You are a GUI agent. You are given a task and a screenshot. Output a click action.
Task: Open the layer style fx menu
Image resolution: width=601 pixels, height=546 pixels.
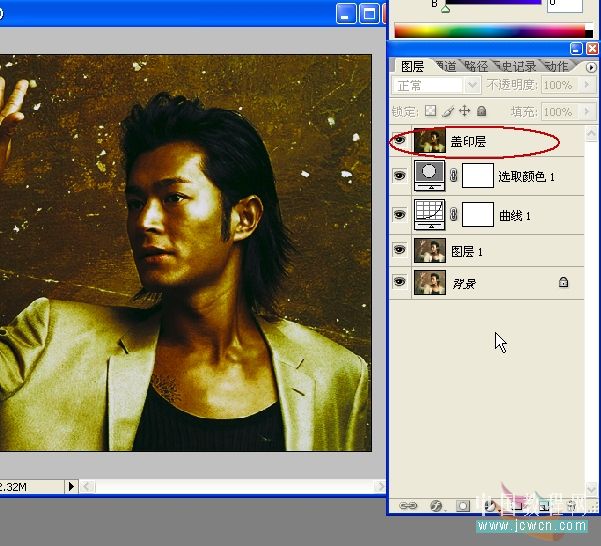point(436,506)
